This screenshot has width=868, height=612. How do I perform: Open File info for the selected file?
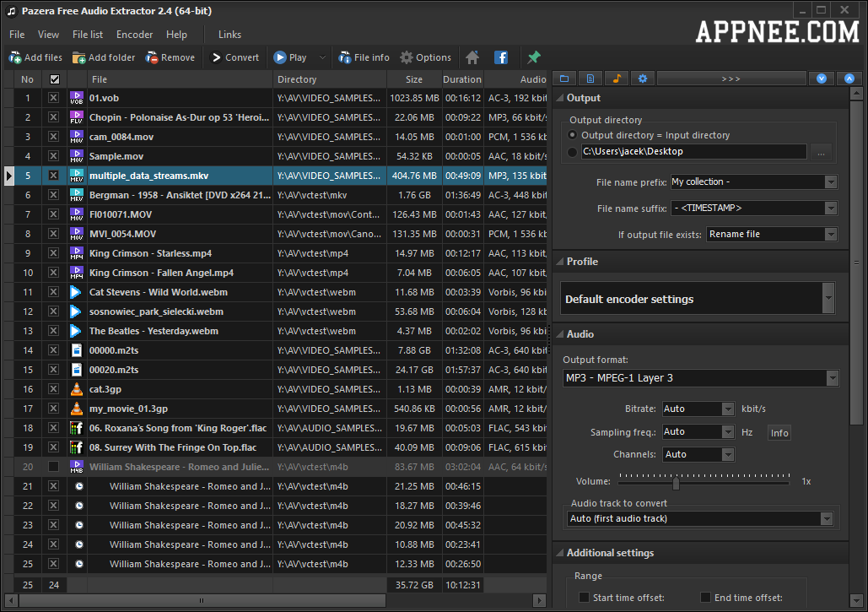[364, 57]
